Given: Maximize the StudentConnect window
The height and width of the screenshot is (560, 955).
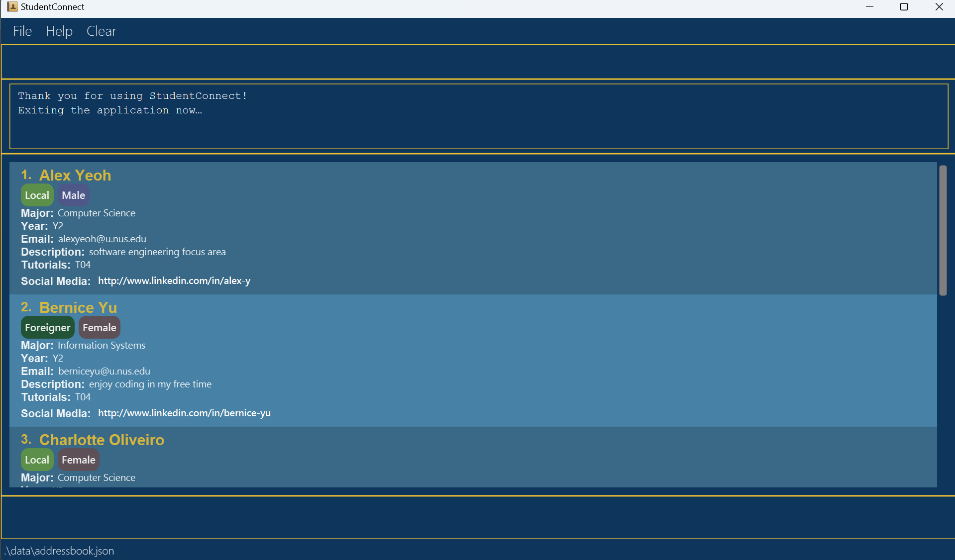Looking at the screenshot, I should (x=904, y=7).
